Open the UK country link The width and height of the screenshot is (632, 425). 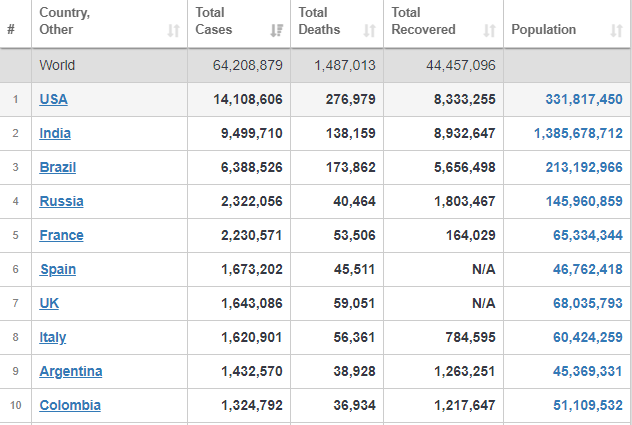49,303
